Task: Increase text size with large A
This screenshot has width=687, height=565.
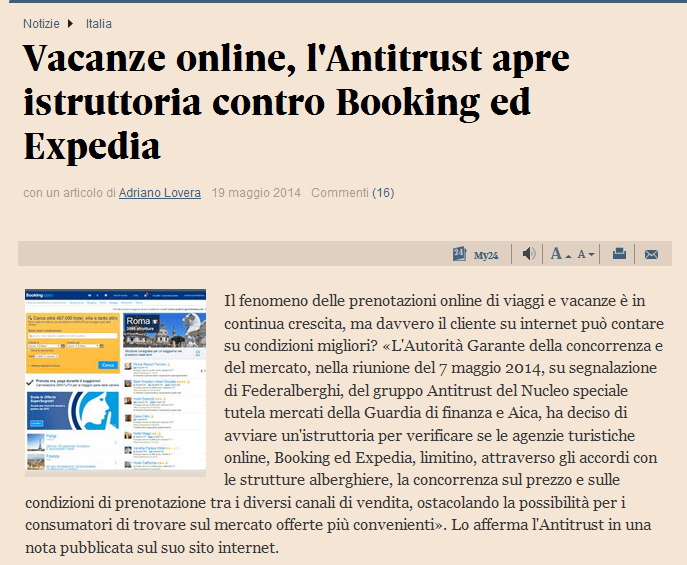Action: (x=561, y=254)
